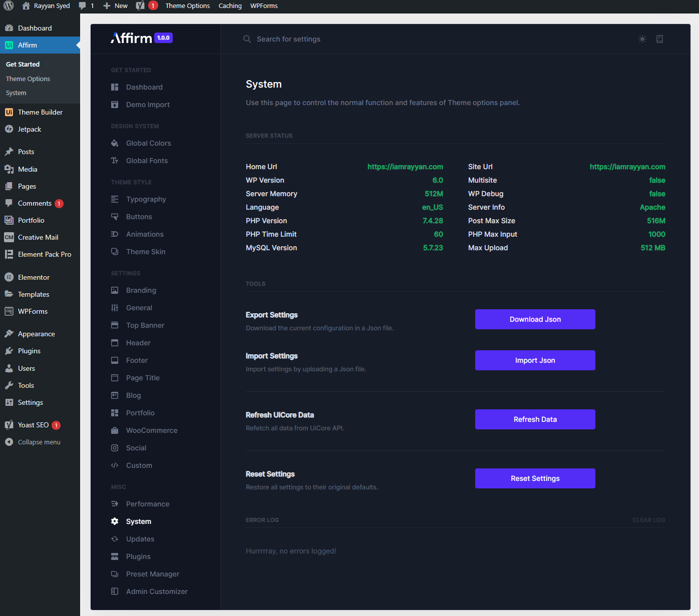Click the Global Colors paint bucket icon
The height and width of the screenshot is (616, 699).
point(115,143)
